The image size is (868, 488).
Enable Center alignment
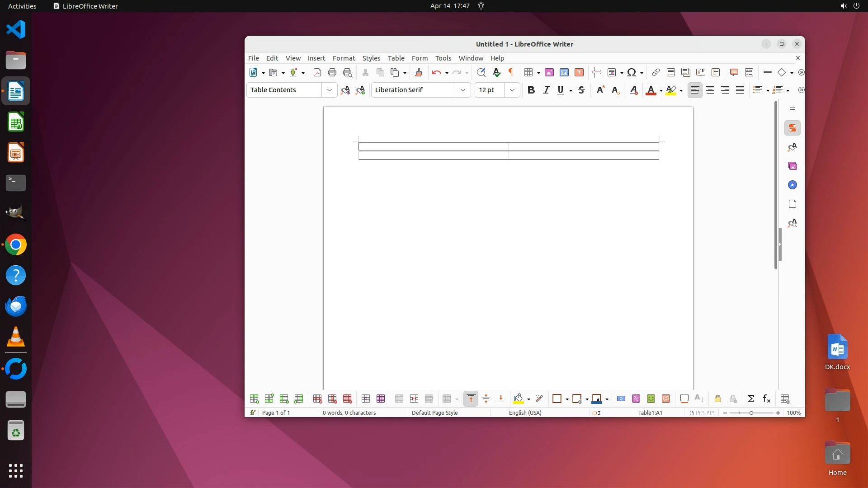710,90
